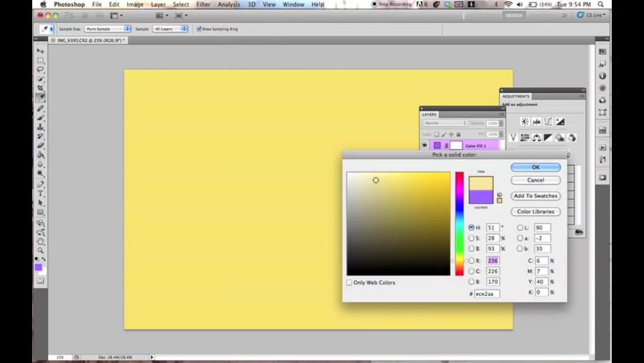Add a Black & White adjustment
This screenshot has width=644, height=363.
click(548, 138)
